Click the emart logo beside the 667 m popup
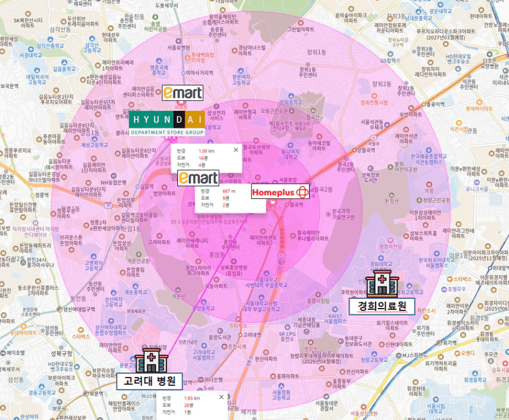This screenshot has width=509, height=420. pos(198,178)
